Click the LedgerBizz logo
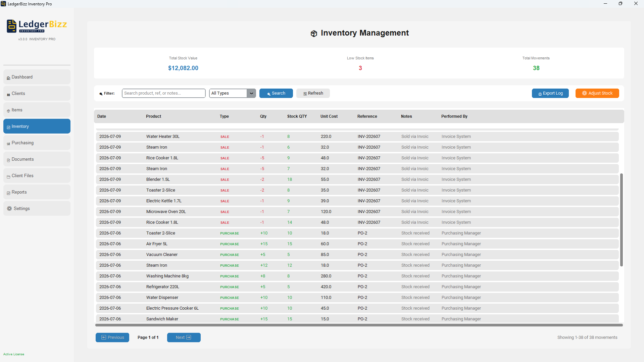Viewport: 644px width, 362px height. 37,26
